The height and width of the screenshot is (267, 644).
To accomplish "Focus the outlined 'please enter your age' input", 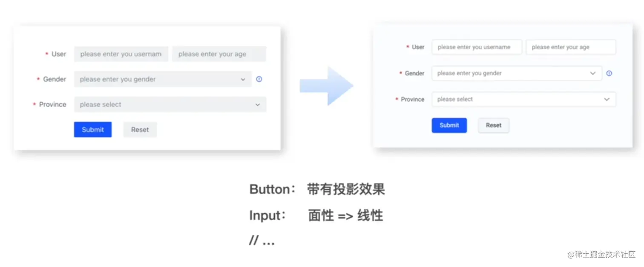I will pyautogui.click(x=571, y=47).
